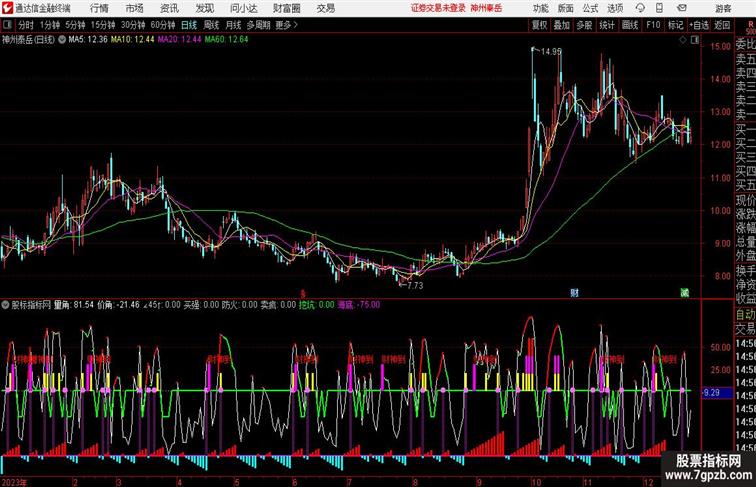Switch to the 分时 chart tab

tap(26, 25)
